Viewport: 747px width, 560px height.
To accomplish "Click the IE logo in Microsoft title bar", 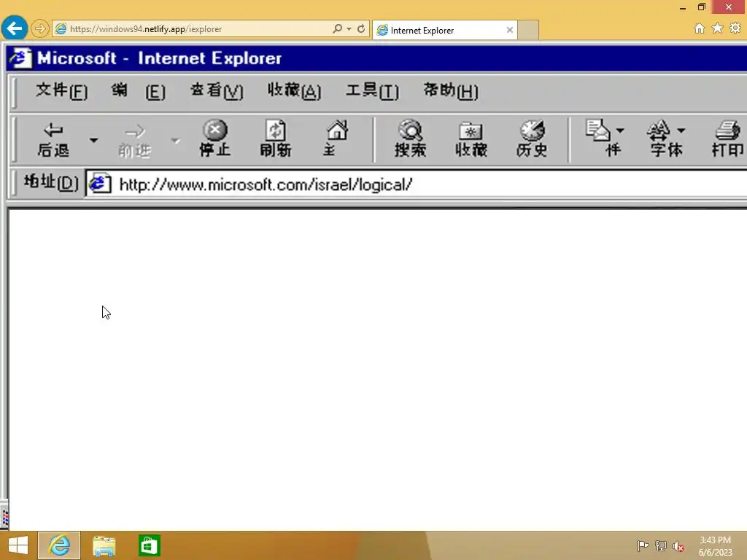I will pos(20,58).
